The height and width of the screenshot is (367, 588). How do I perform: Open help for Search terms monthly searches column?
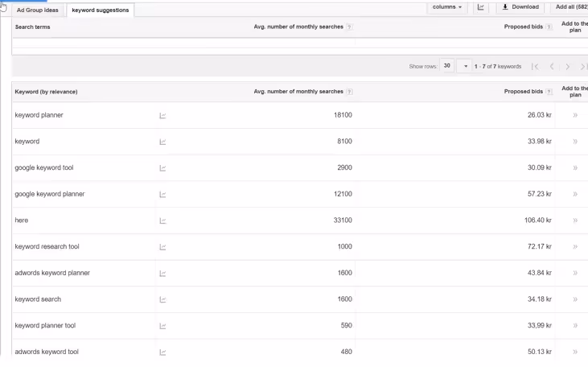click(x=349, y=27)
